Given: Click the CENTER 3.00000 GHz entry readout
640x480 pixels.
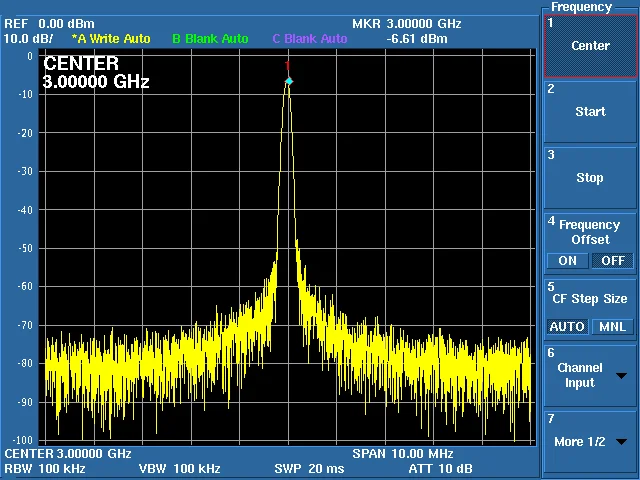Looking at the screenshot, I should pos(96,73).
